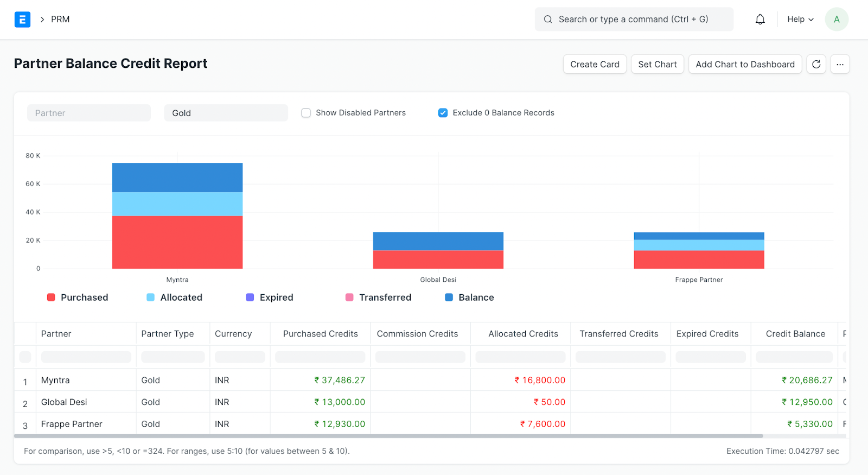Open the notifications bell
The image size is (868, 475).
coord(760,20)
